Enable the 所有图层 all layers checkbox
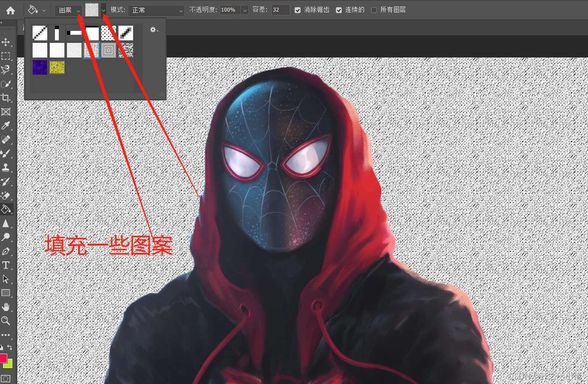 [374, 10]
